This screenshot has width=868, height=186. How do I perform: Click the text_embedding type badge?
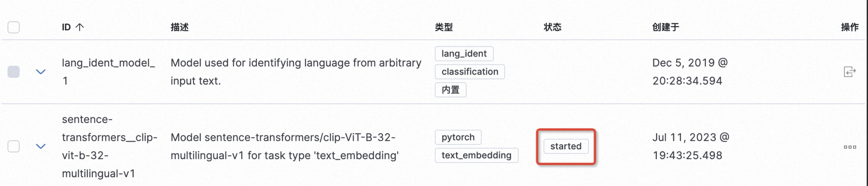click(476, 156)
